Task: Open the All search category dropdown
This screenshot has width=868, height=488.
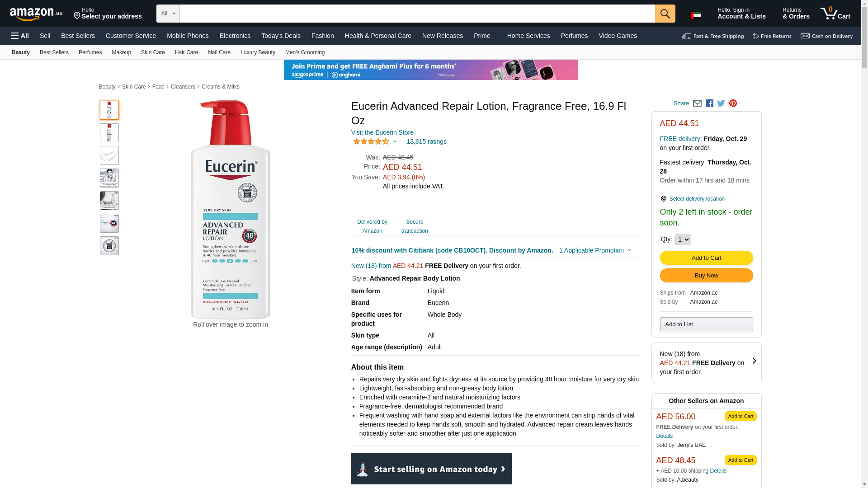Action: (x=168, y=14)
